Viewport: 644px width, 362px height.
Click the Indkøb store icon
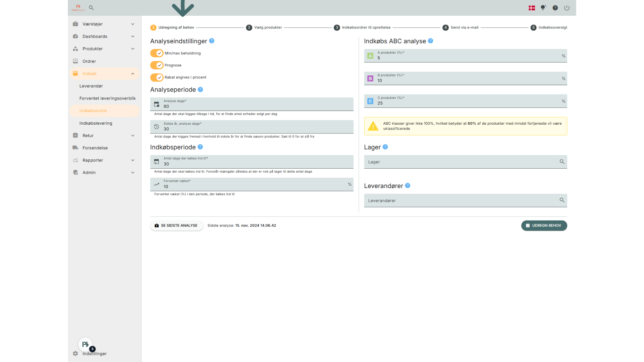click(75, 73)
